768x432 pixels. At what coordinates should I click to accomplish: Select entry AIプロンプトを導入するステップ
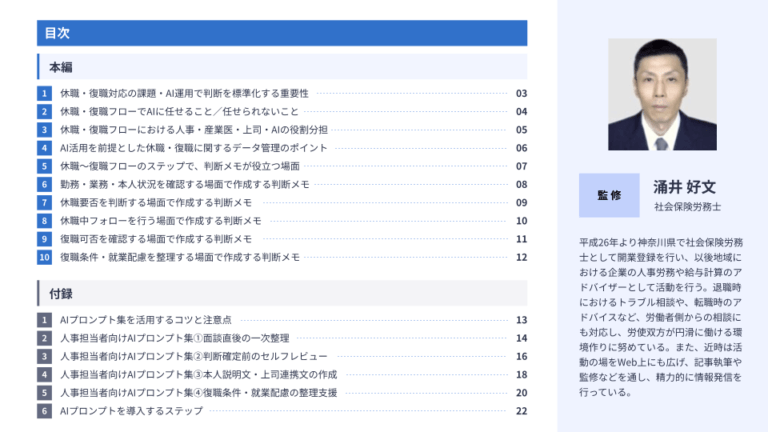[x=131, y=410]
